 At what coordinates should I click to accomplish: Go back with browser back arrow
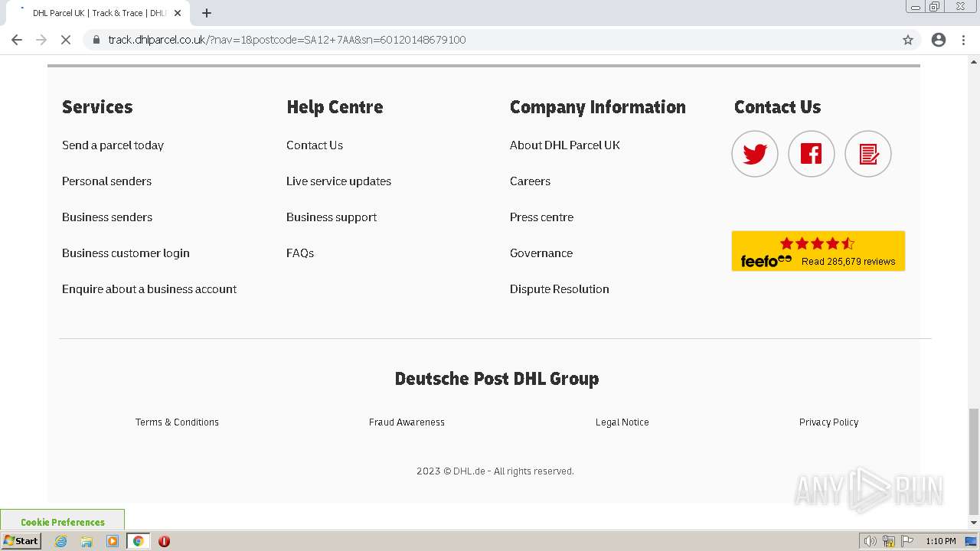point(17,40)
